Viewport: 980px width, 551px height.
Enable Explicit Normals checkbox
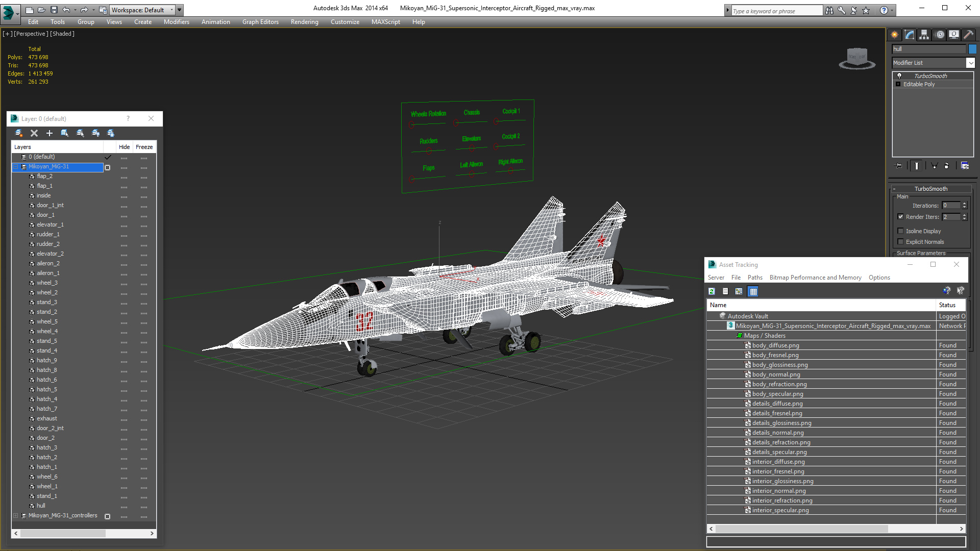pyautogui.click(x=901, y=242)
